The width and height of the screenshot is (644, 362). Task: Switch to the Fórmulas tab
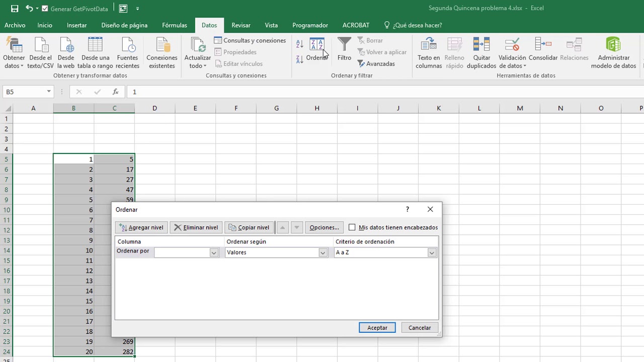click(x=175, y=25)
